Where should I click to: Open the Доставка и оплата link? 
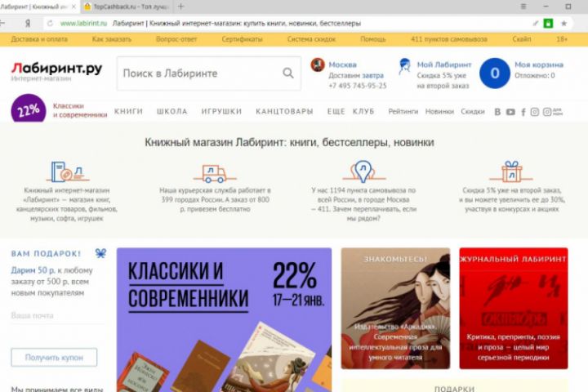point(39,39)
